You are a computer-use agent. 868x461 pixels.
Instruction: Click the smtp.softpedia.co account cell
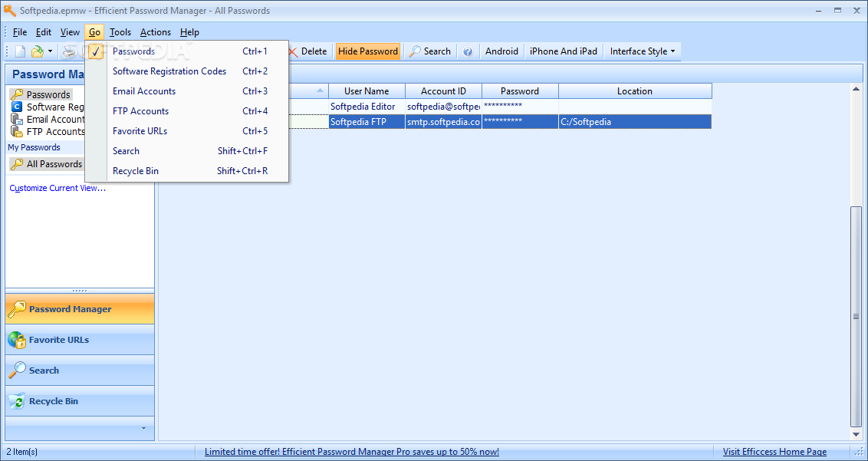(x=443, y=122)
